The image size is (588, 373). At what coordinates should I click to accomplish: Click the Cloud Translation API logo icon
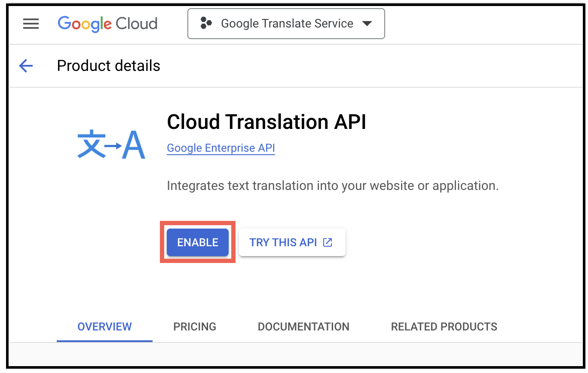(x=111, y=144)
